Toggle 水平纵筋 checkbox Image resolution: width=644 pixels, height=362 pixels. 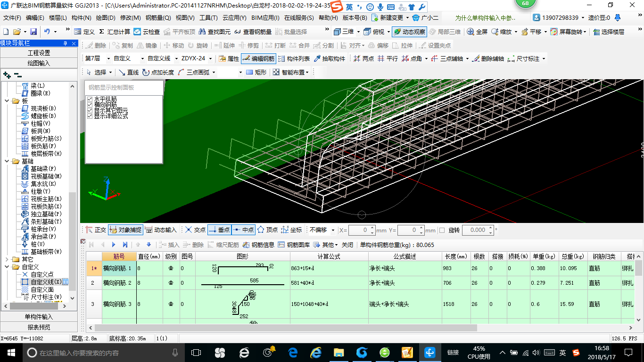(x=90, y=99)
